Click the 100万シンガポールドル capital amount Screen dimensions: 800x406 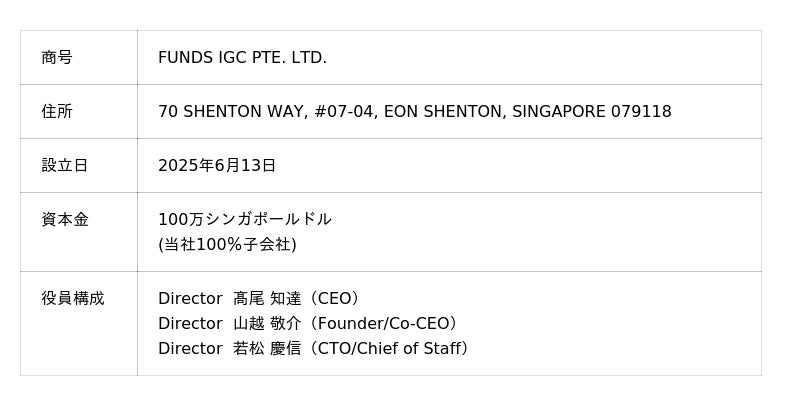click(245, 220)
